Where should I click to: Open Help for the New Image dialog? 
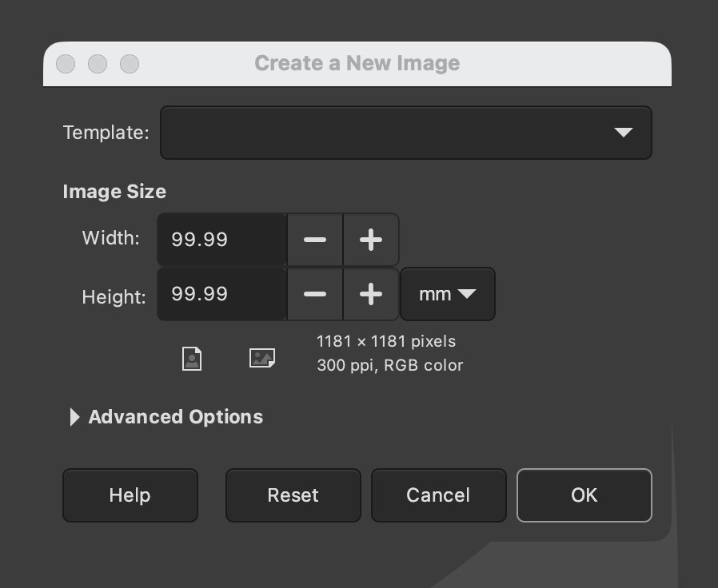(x=130, y=495)
